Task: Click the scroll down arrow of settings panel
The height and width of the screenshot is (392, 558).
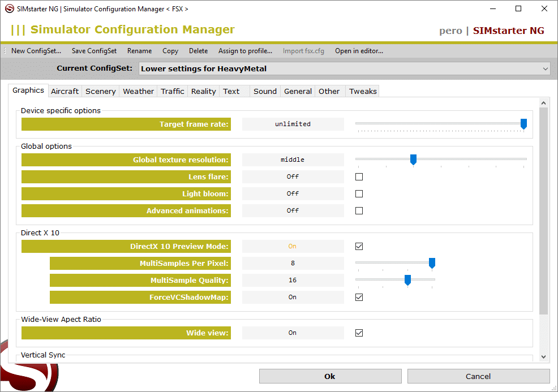Action: (543, 357)
